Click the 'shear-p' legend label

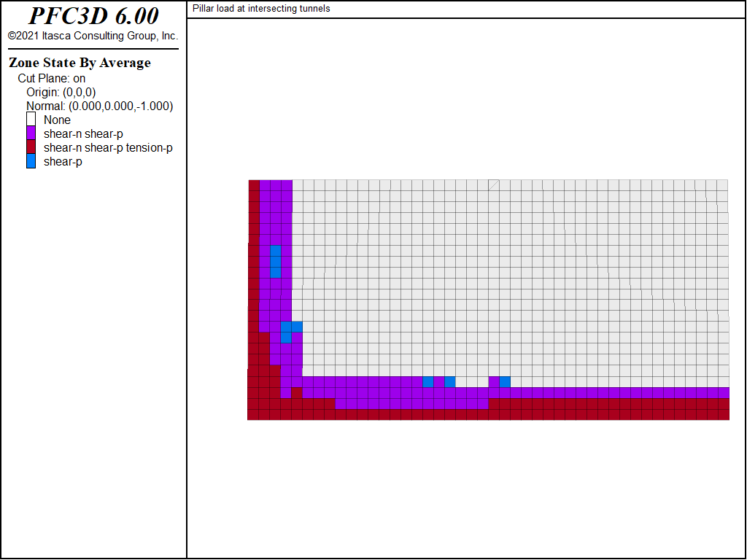(x=63, y=161)
